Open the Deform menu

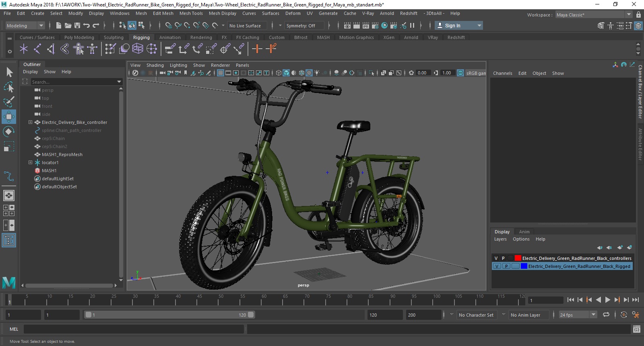[293, 13]
